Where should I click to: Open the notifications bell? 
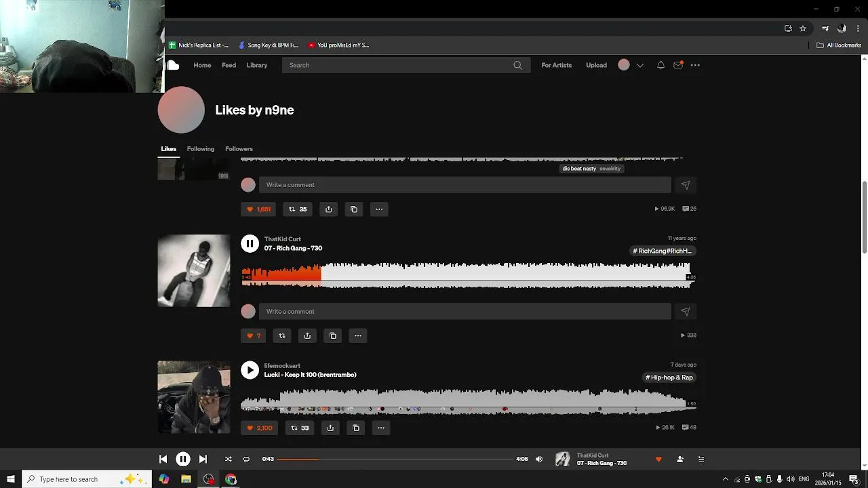click(x=660, y=65)
